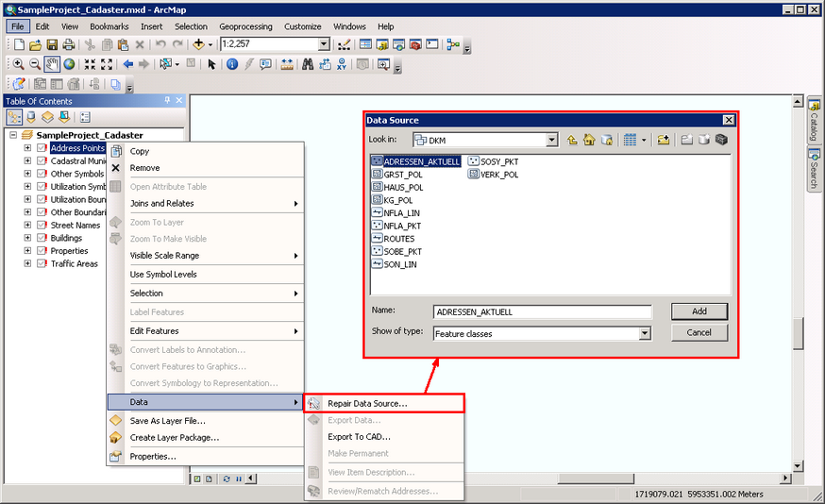
Task: Click the List By Visibility icon
Action: pyautogui.click(x=47, y=117)
